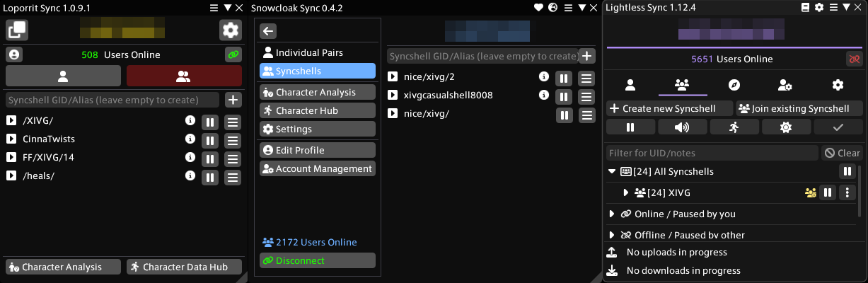Click the Lightless running figure animation button
Viewport: 868px width, 283px height.
(734, 127)
